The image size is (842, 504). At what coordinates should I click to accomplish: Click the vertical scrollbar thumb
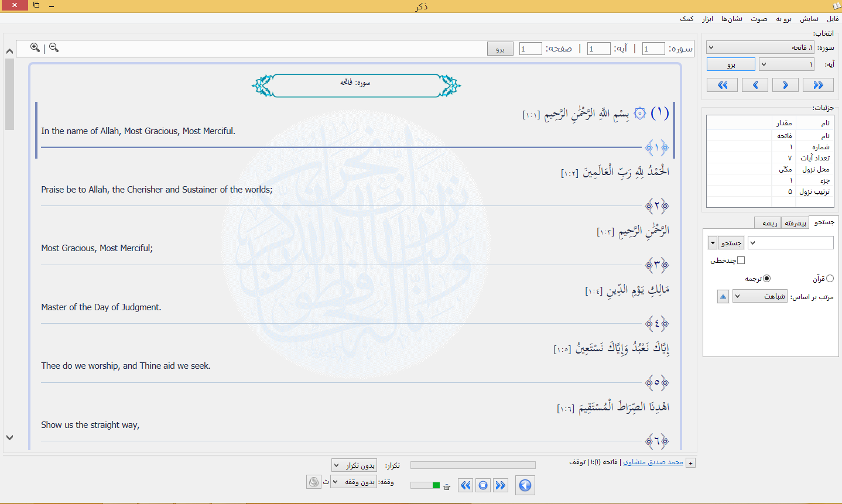click(9, 94)
